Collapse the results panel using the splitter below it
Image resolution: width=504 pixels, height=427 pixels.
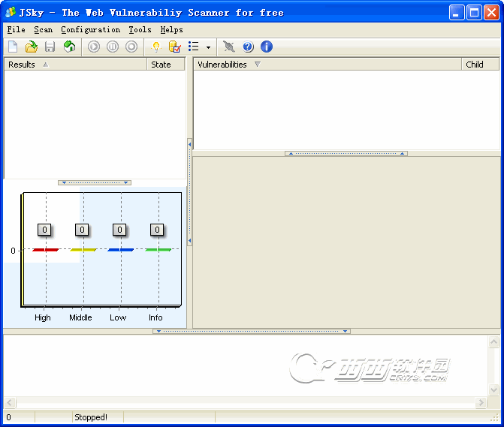point(95,182)
